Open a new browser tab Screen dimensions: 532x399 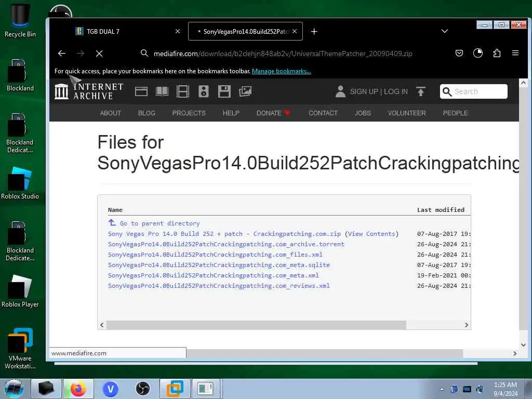(x=314, y=32)
